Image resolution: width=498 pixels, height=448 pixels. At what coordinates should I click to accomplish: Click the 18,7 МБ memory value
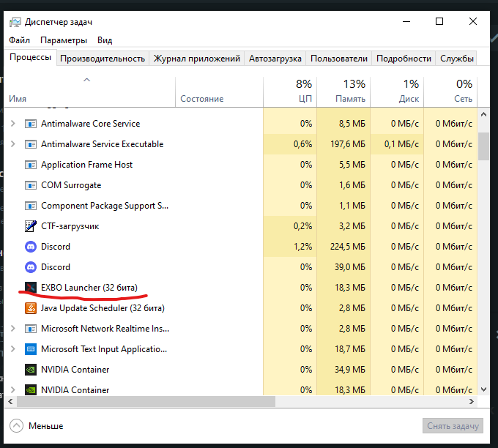(350, 349)
